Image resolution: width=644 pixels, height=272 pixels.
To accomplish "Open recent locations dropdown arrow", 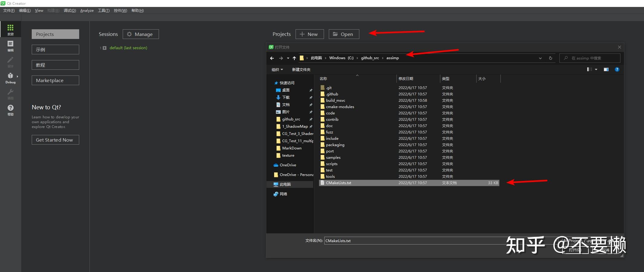I will tap(288, 58).
